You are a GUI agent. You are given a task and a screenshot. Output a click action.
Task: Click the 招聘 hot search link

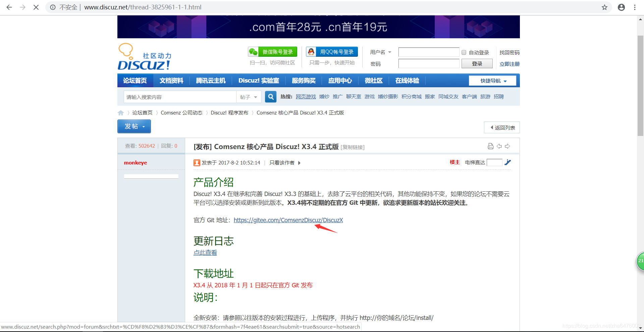pyautogui.click(x=499, y=97)
